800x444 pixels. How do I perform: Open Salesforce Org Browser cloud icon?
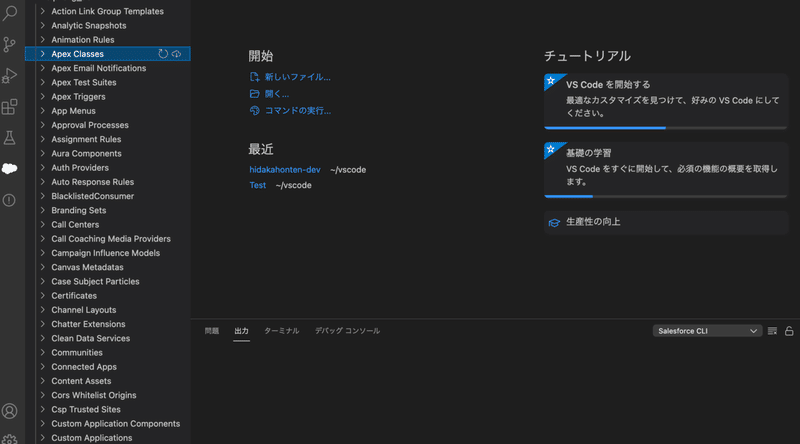click(x=9, y=168)
